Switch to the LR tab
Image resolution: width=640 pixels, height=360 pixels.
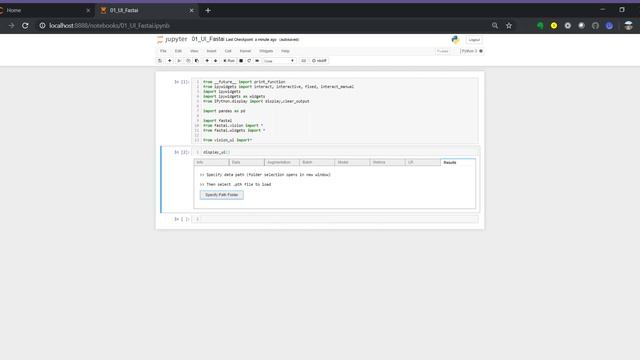click(x=423, y=162)
